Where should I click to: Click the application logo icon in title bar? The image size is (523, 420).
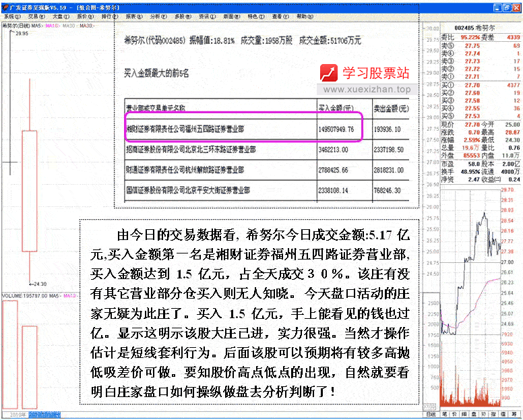pyautogui.click(x=5, y=7)
